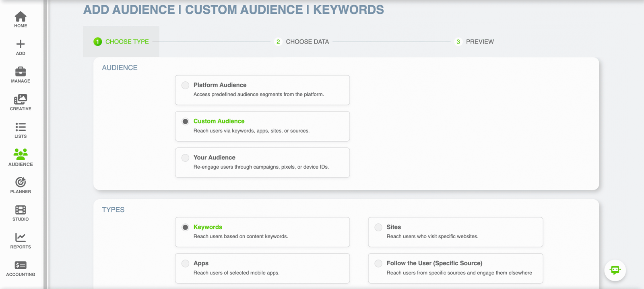Open the Add plus icon
Image resolution: width=644 pixels, height=289 pixels.
pos(21,47)
